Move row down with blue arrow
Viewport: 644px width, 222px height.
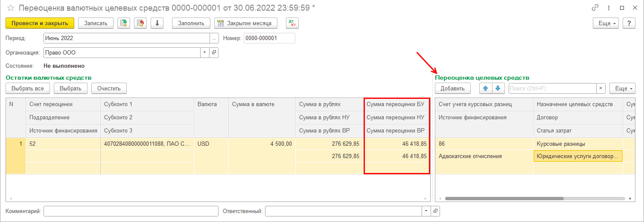pyautogui.click(x=498, y=88)
